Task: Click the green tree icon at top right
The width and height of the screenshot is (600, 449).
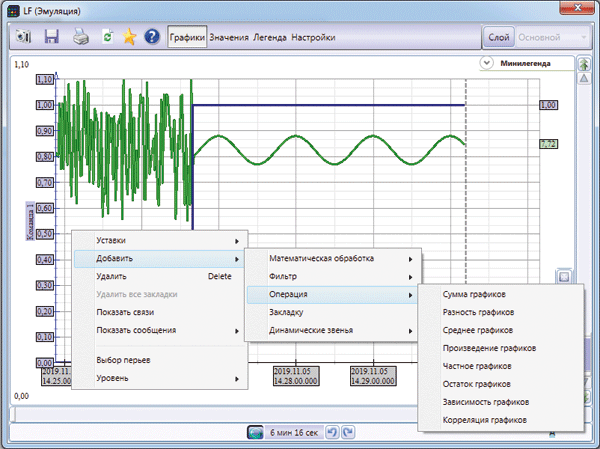Action: tap(584, 64)
